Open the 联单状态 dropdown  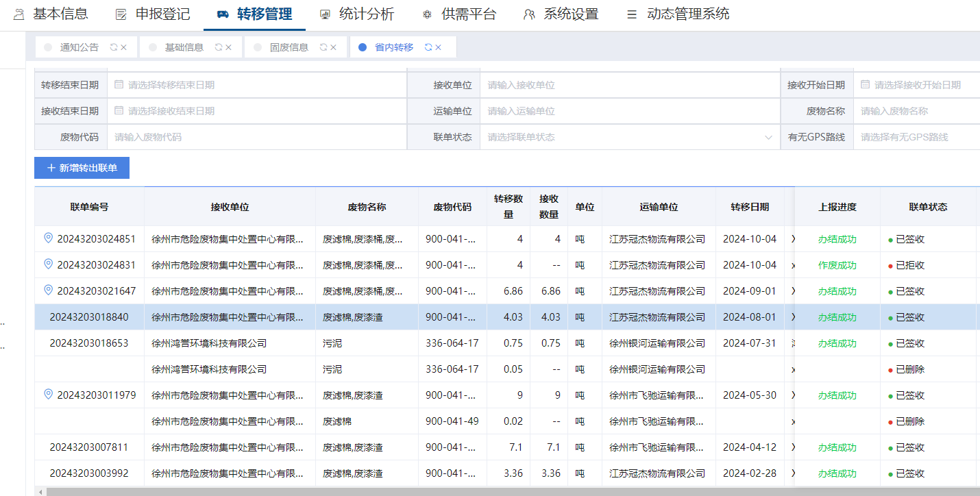630,137
